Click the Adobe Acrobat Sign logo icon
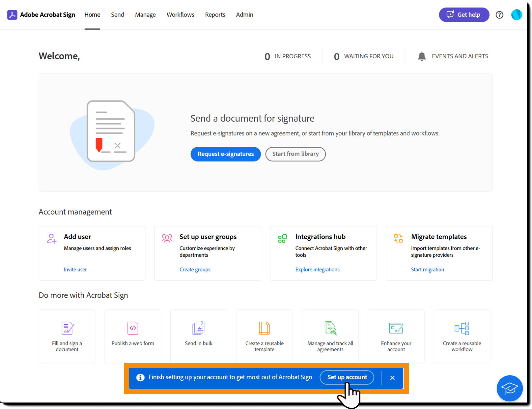 [x=12, y=15]
